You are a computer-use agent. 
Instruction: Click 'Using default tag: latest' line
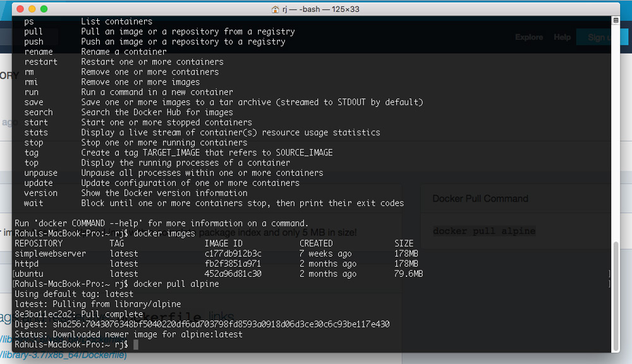tap(74, 294)
